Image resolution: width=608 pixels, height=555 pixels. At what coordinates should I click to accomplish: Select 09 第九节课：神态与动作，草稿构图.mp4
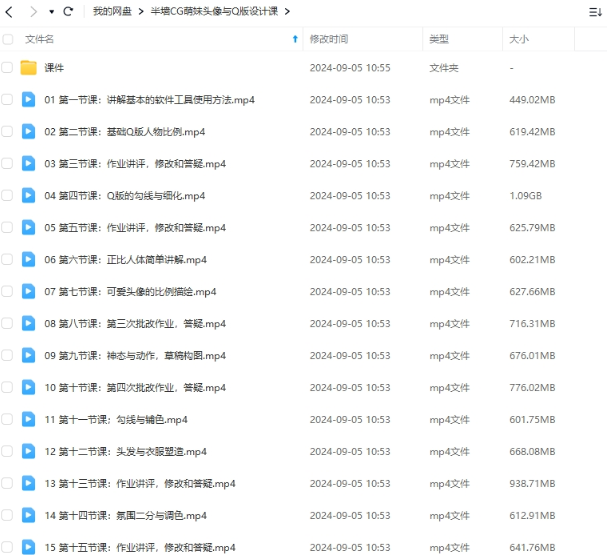coord(135,356)
